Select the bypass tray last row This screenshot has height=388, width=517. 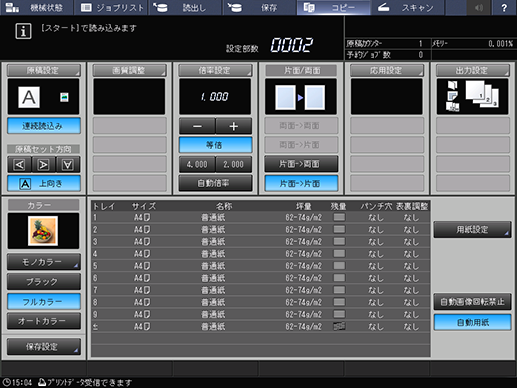coord(260,327)
